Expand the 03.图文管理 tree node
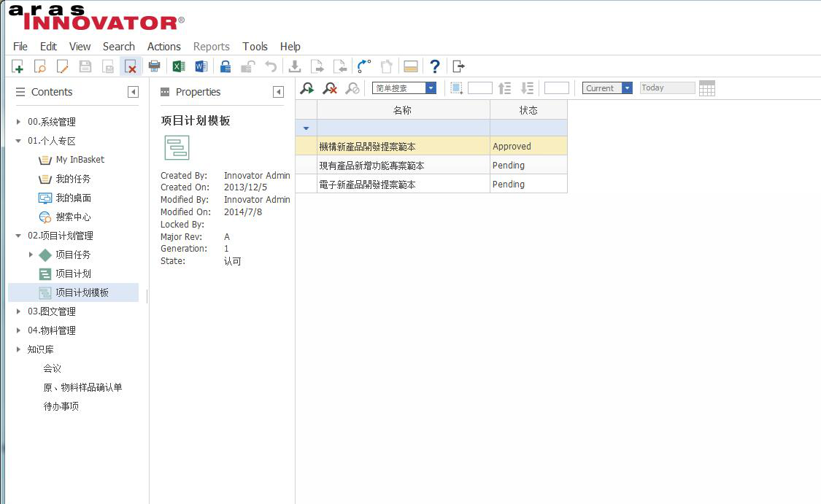The image size is (821, 504). 18,311
